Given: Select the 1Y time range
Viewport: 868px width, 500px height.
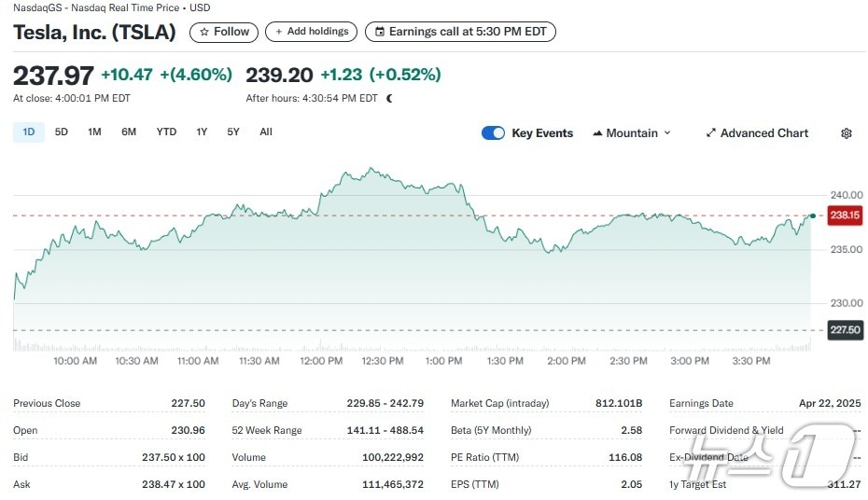Looking at the screenshot, I should pyautogui.click(x=202, y=132).
